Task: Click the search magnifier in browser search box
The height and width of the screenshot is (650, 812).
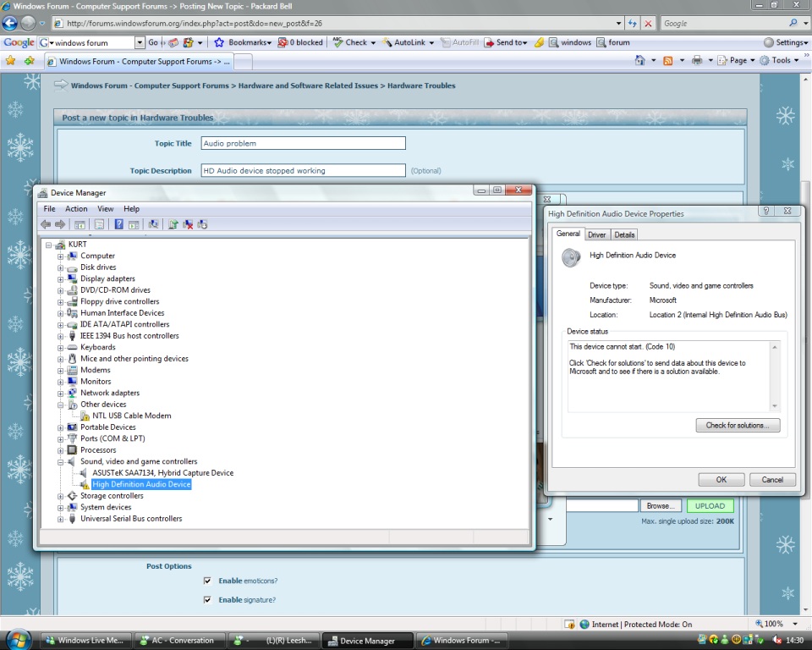Action: [793, 23]
